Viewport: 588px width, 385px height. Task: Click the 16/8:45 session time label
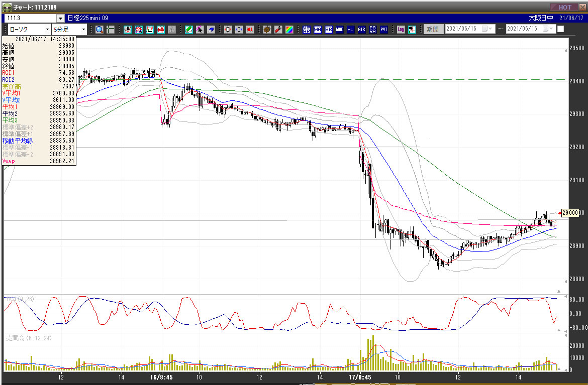162,377
